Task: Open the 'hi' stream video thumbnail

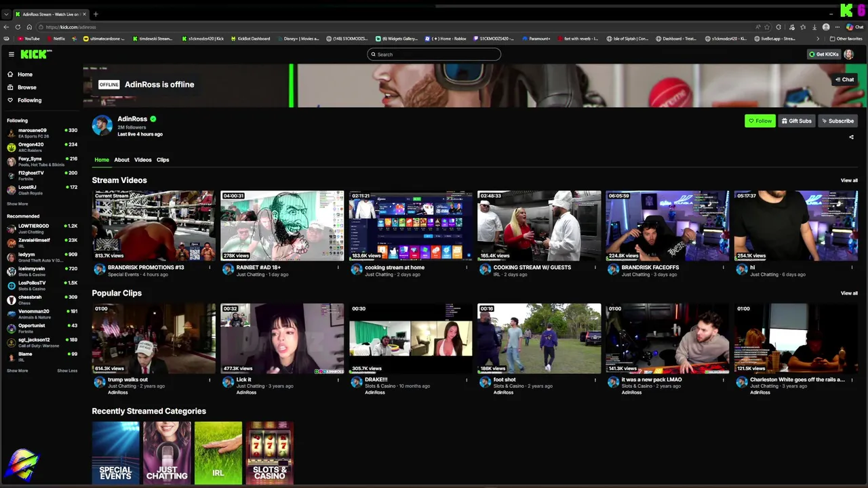Action: (x=796, y=226)
